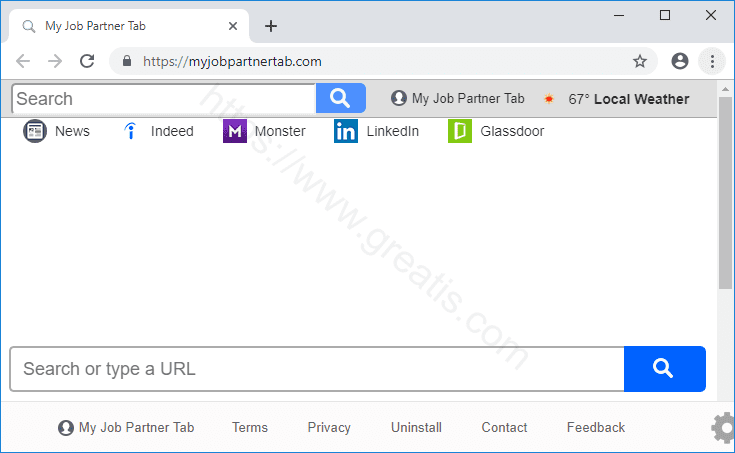The image size is (735, 453).
Task: Focus the top toolbar Search box
Action: [x=164, y=99]
